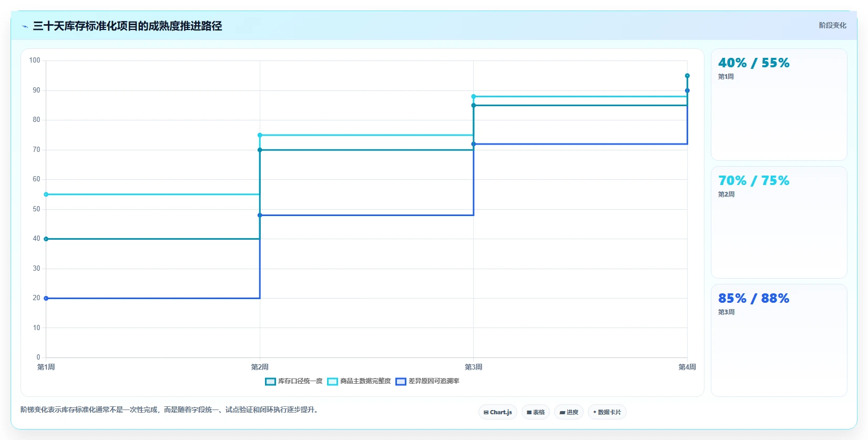Click the 第3周 data point at 85
Screen dimensions: 868x440
(x=474, y=106)
